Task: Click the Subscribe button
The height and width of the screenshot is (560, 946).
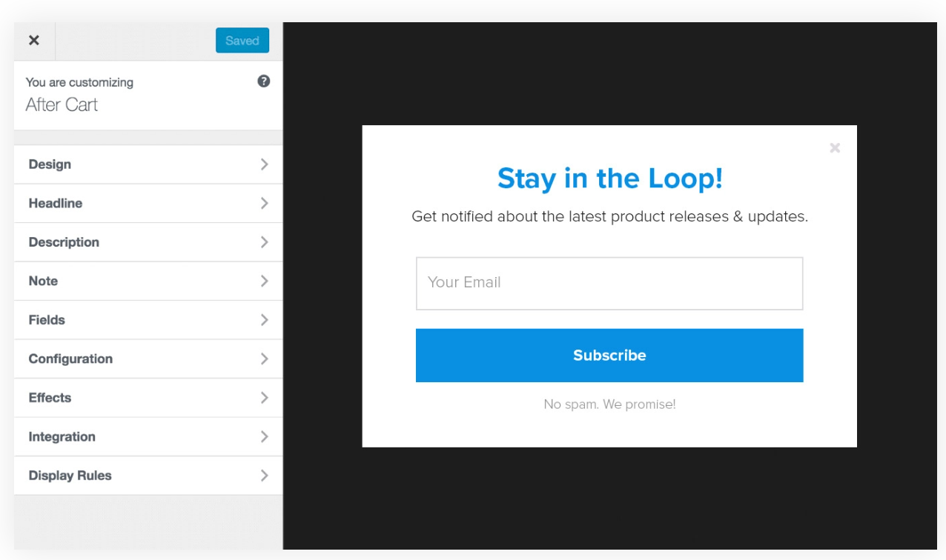Action: click(x=609, y=356)
